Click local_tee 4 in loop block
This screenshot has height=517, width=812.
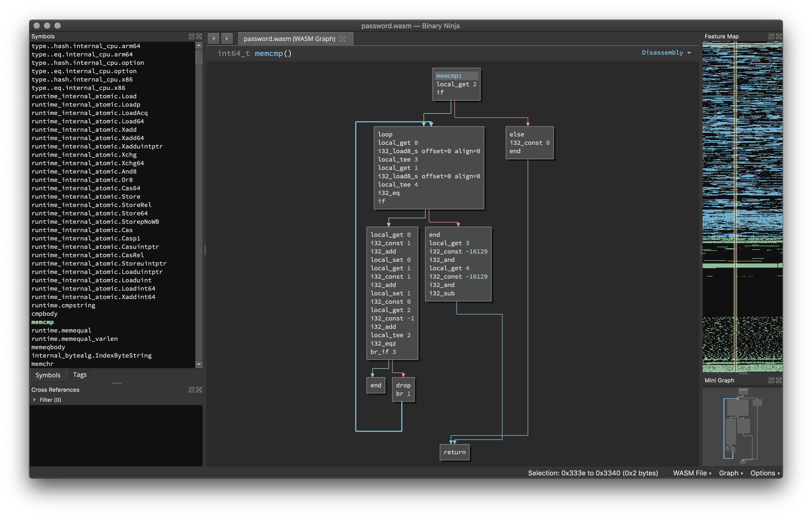pyautogui.click(x=398, y=184)
